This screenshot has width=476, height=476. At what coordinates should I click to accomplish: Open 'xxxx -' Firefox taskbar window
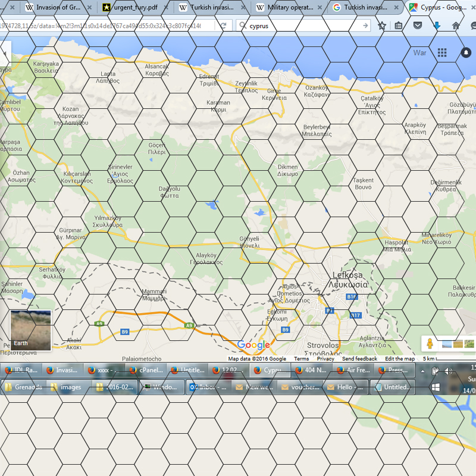pyautogui.click(x=104, y=370)
